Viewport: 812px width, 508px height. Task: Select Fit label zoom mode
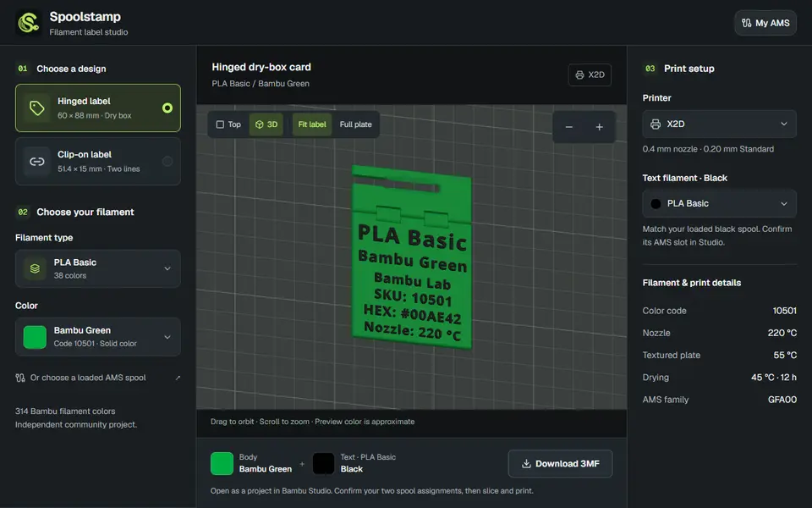point(312,124)
